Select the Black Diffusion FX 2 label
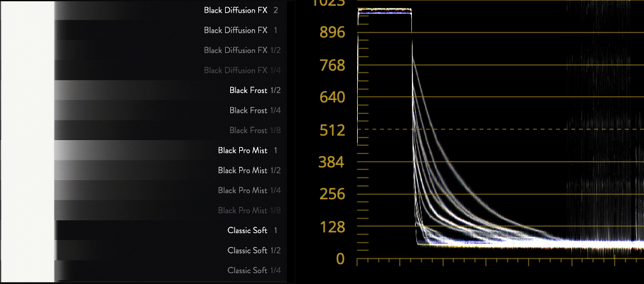 (241, 10)
